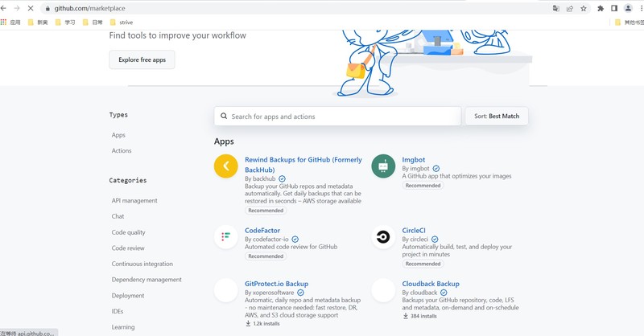Open the CircleCI app link
644x336 pixels.
click(x=414, y=230)
